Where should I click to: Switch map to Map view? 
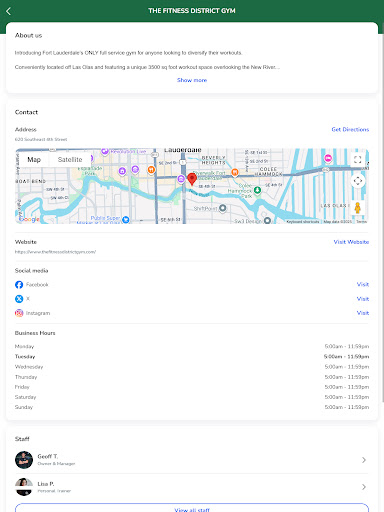[34, 160]
